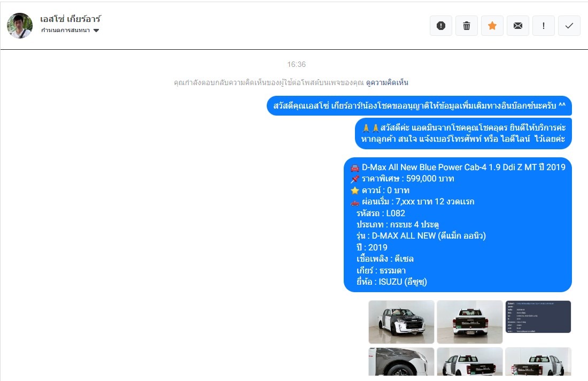
Task: Open front view pickup truck photo
Action: tap(401, 322)
